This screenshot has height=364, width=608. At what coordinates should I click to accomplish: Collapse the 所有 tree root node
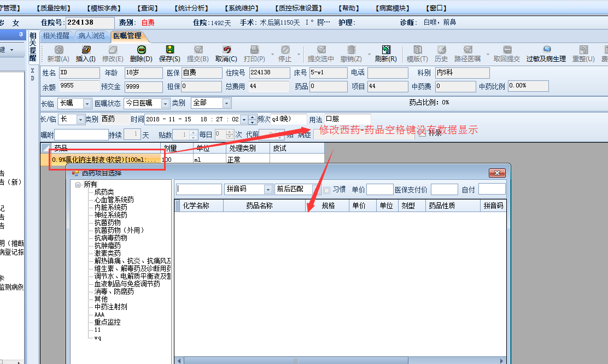click(78, 185)
